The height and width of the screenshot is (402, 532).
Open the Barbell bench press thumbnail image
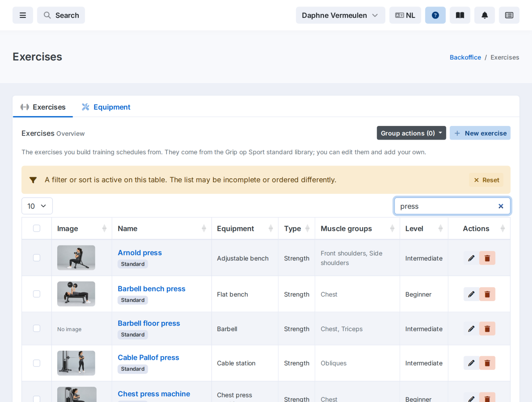tap(76, 294)
